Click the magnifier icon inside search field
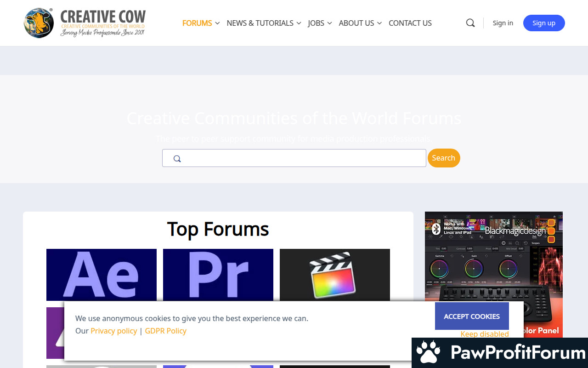This screenshot has height=368, width=588. point(177,159)
